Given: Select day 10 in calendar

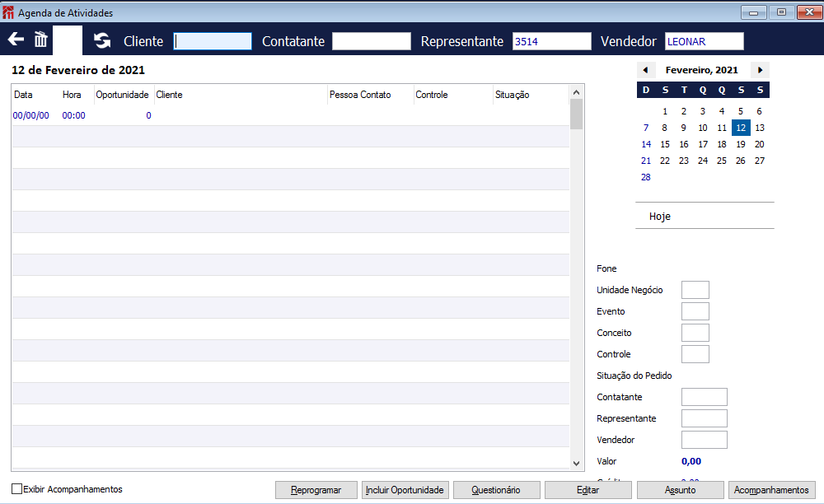Looking at the screenshot, I should (703, 128).
